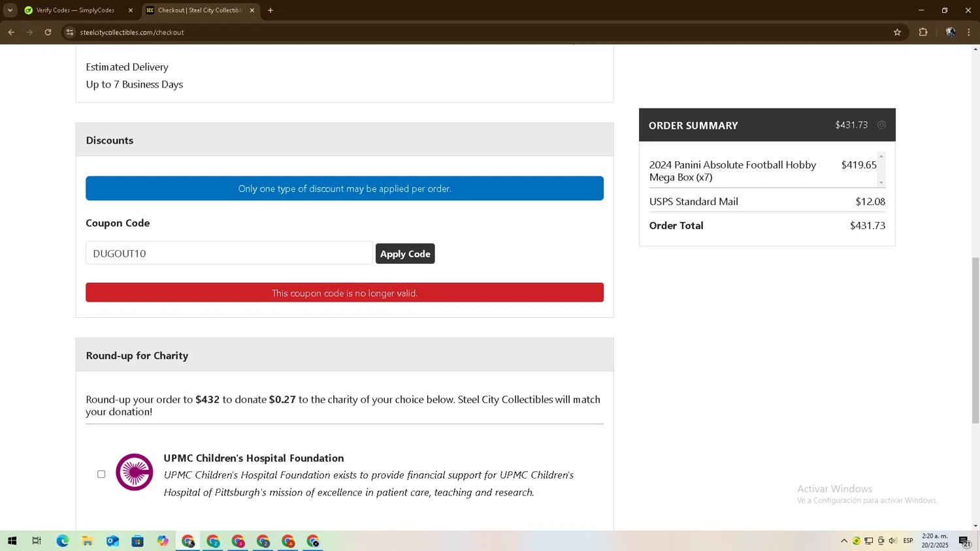This screenshot has height=551, width=980.
Task: Open the Windows Start menu
Action: click(12, 541)
